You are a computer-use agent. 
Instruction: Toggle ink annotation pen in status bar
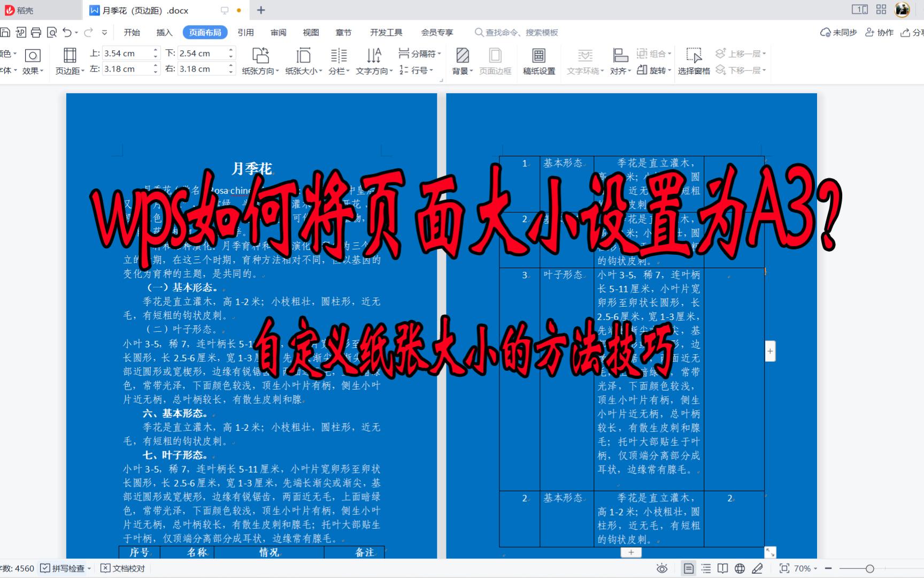click(759, 568)
